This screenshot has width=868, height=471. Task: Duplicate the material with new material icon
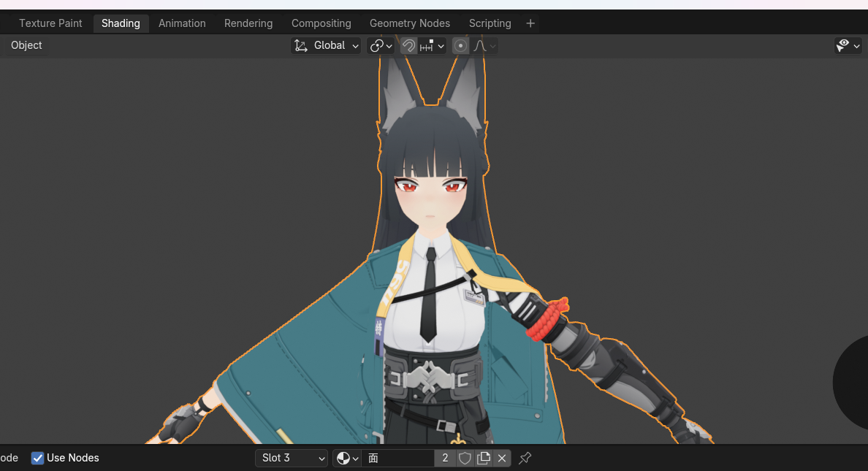[x=484, y=459]
